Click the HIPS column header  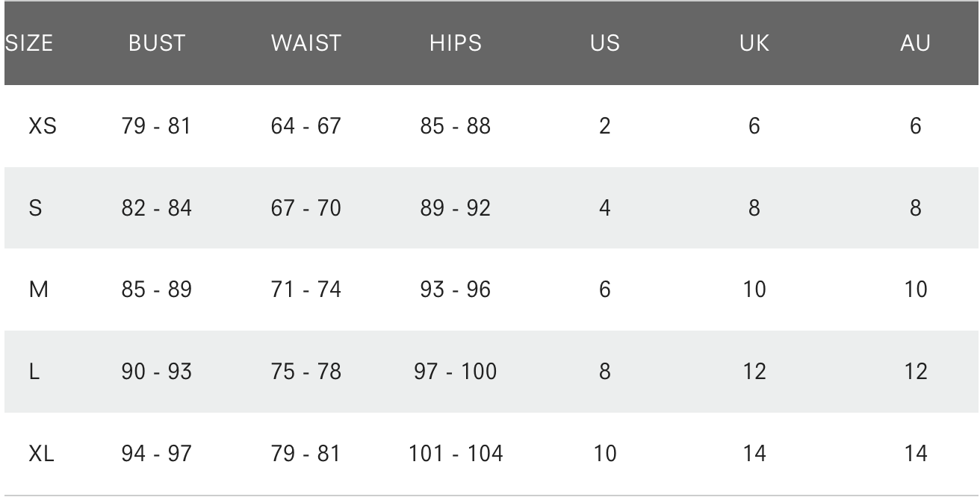coord(456,43)
